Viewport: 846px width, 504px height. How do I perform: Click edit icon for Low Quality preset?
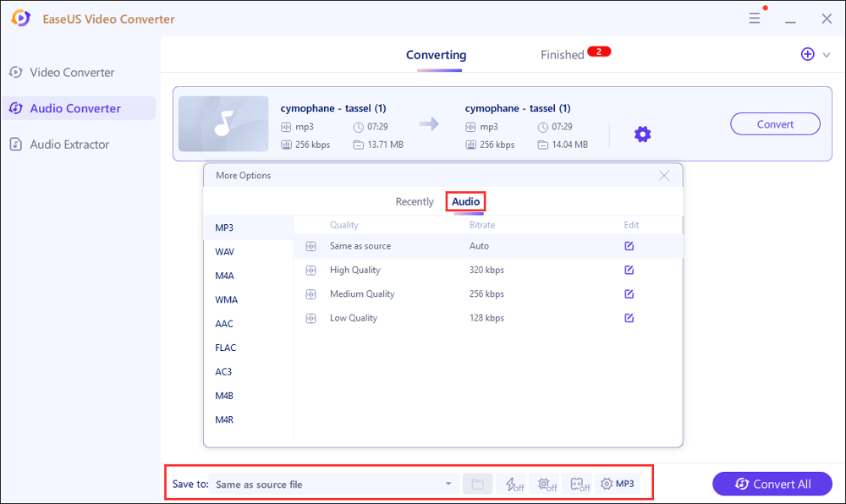(x=629, y=319)
